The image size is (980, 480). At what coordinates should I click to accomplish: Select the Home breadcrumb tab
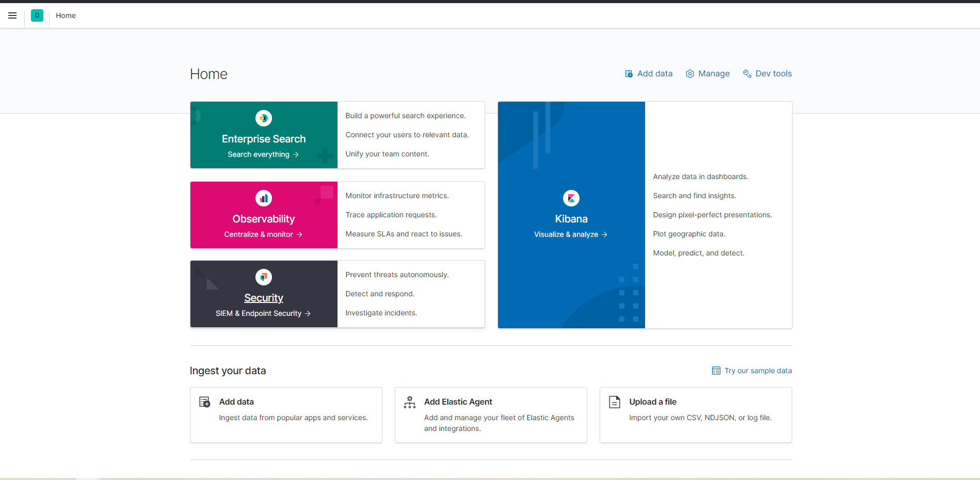click(66, 15)
